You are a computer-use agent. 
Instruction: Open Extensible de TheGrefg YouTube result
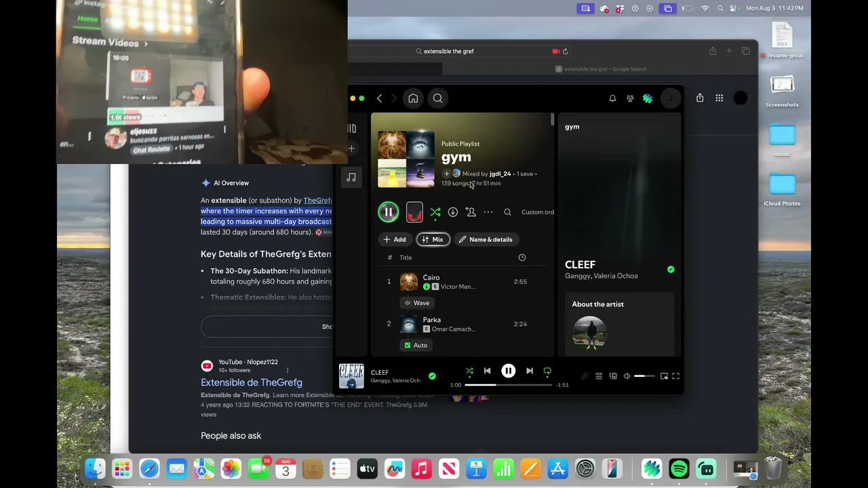point(252,382)
